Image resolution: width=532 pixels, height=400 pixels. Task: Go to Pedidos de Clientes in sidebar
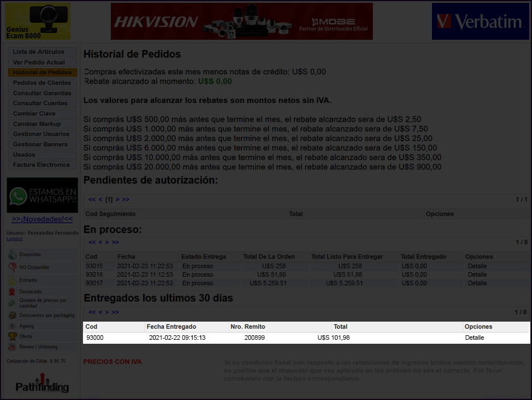42,83
